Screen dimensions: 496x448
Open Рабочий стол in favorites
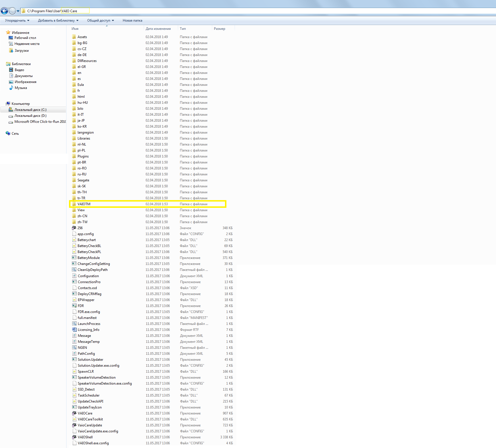pyautogui.click(x=25, y=38)
